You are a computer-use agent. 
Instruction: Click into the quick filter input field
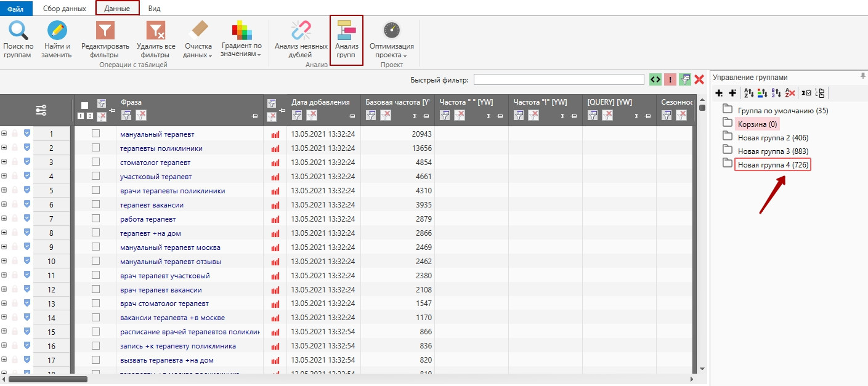(x=559, y=79)
